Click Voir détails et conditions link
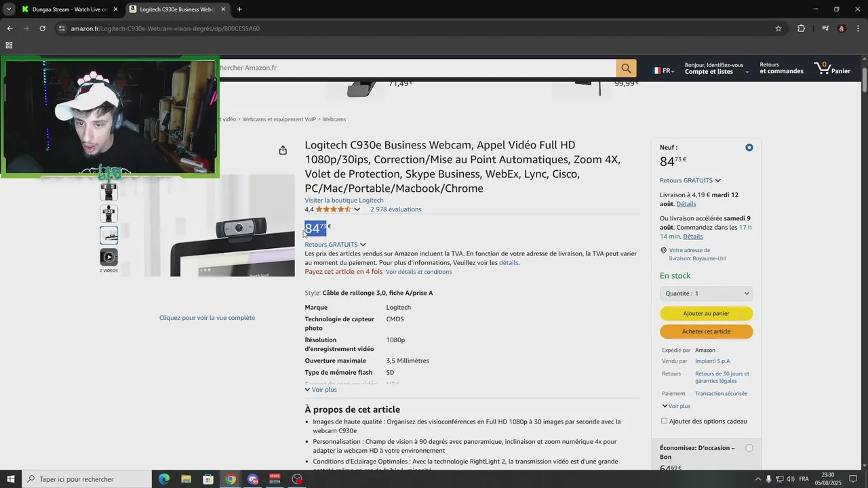Viewport: 868px width, 488px height. tap(418, 272)
